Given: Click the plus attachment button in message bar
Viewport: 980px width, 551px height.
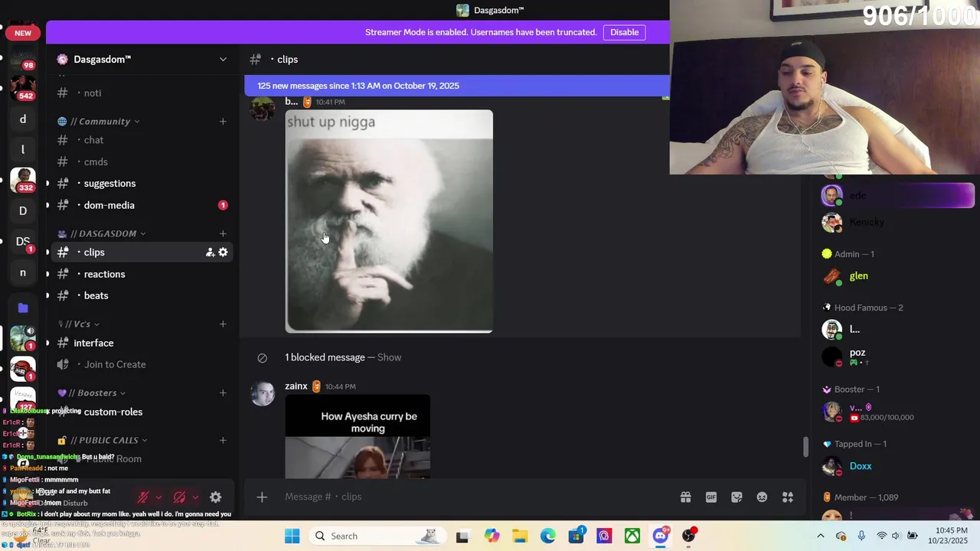Looking at the screenshot, I should tap(262, 497).
